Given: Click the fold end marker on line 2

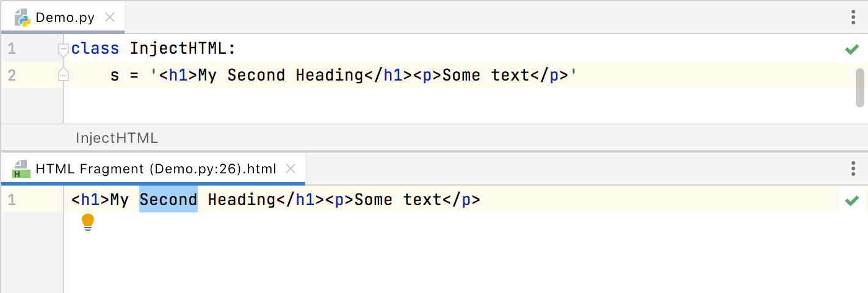Looking at the screenshot, I should pyautogui.click(x=63, y=75).
